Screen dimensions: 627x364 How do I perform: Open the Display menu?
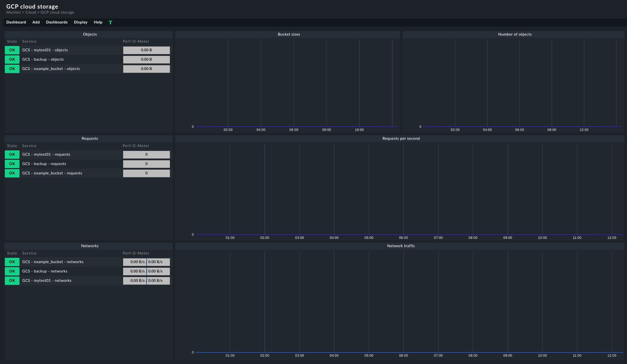point(80,22)
